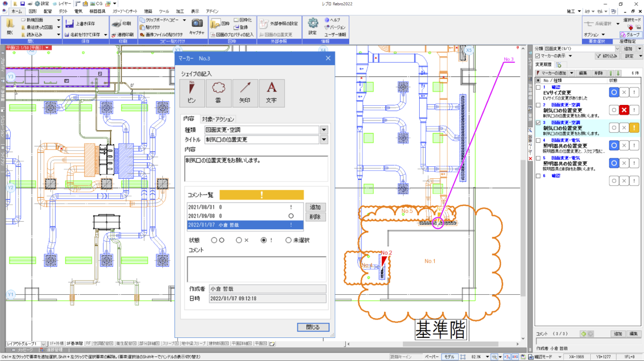Select the ピン shape icon in the marker dialog
Screen dimensions: 644x361
point(192,92)
